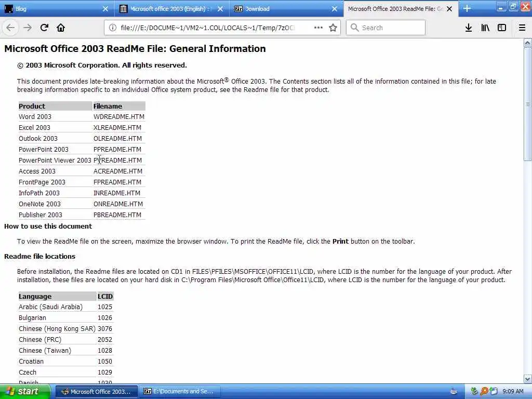The width and height of the screenshot is (532, 399).
Task: Open the Library bookmarks and history
Action: coord(485,28)
